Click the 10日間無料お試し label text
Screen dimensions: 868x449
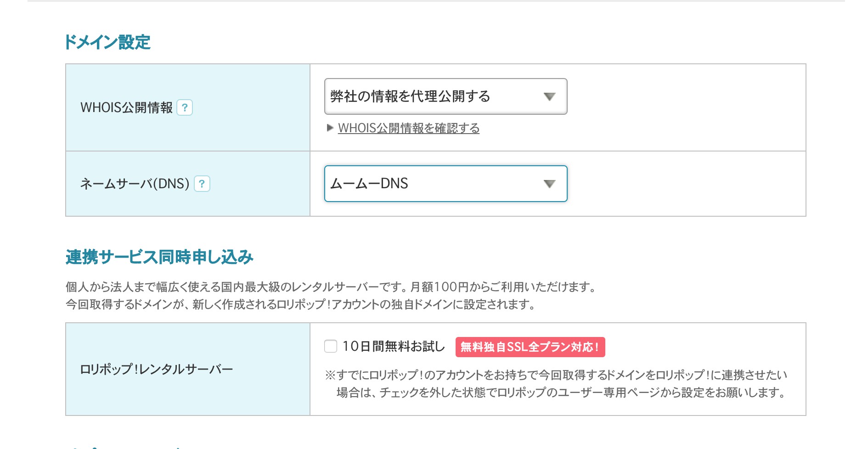tap(394, 346)
